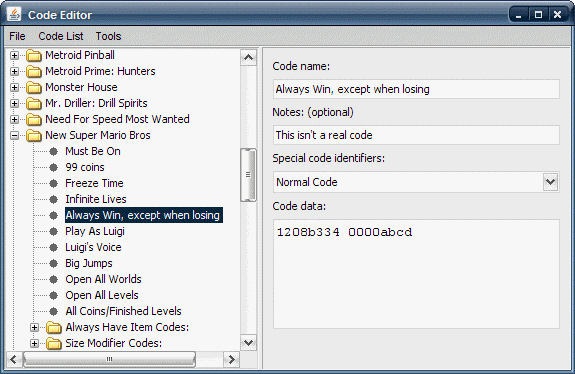Click the bullet icon beside Freeze Time
This screenshot has width=575, height=374.
54,183
